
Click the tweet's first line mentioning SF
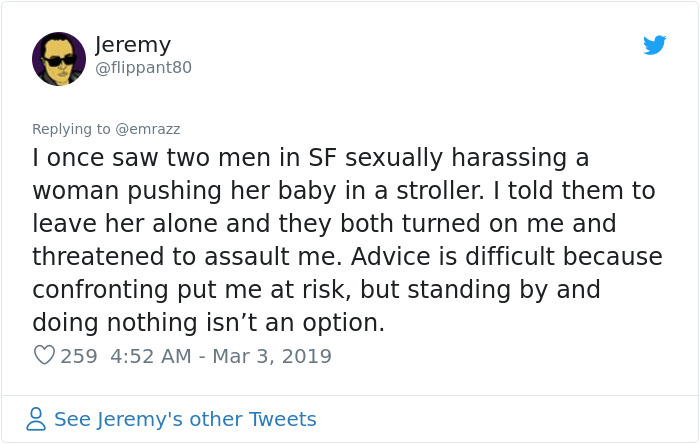click(310, 158)
